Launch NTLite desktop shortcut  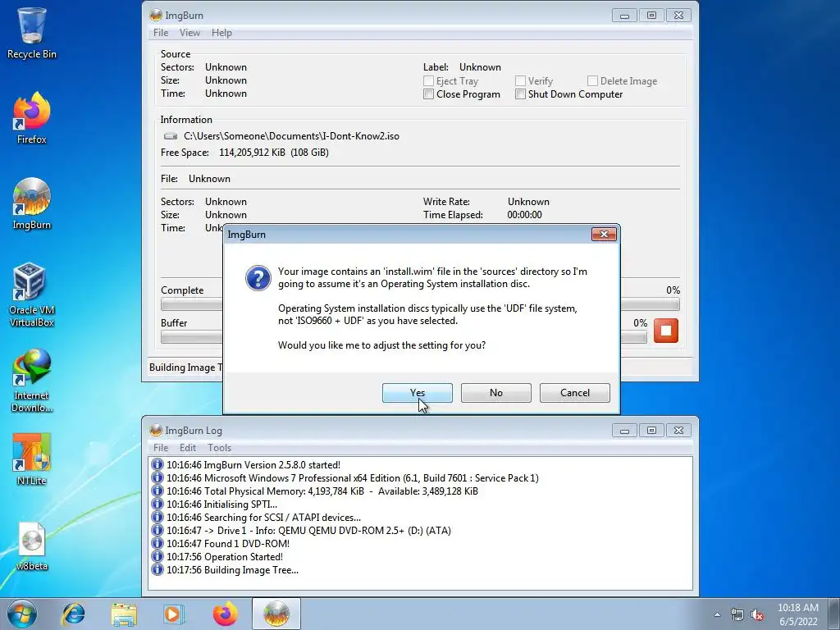(32, 459)
